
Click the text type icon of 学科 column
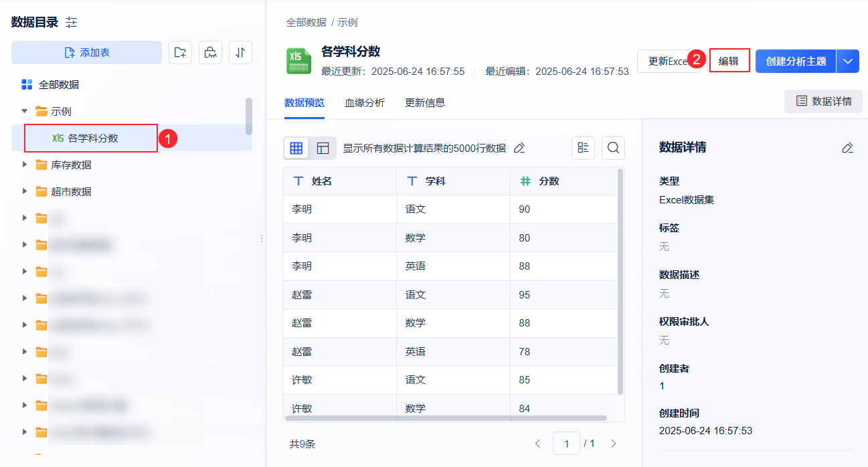click(412, 181)
